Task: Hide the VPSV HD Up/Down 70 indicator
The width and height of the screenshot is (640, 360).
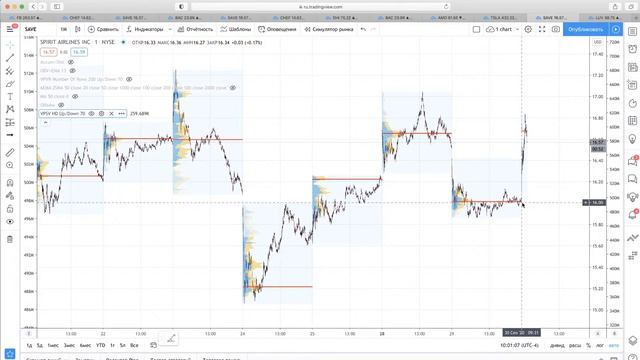Action: 91,113
